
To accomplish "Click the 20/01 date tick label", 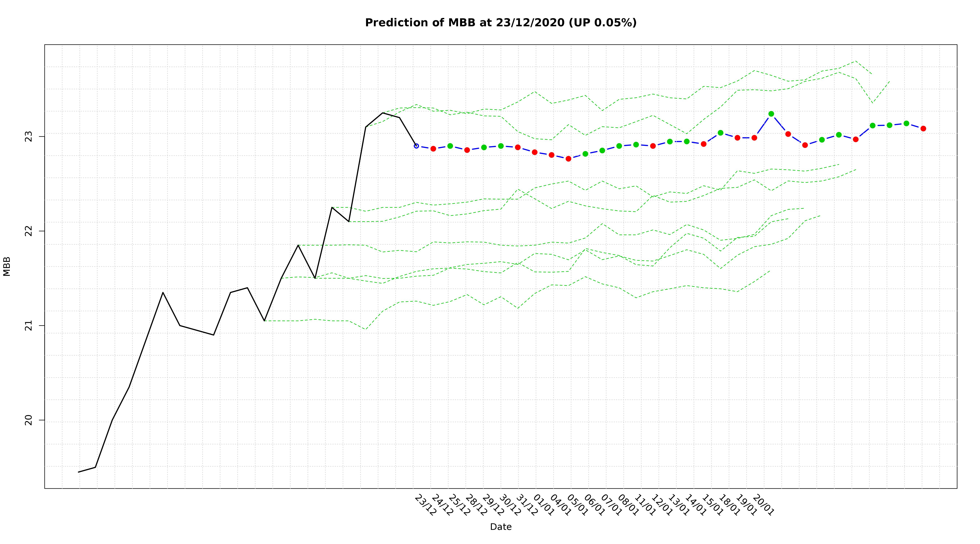I will coord(763,505).
